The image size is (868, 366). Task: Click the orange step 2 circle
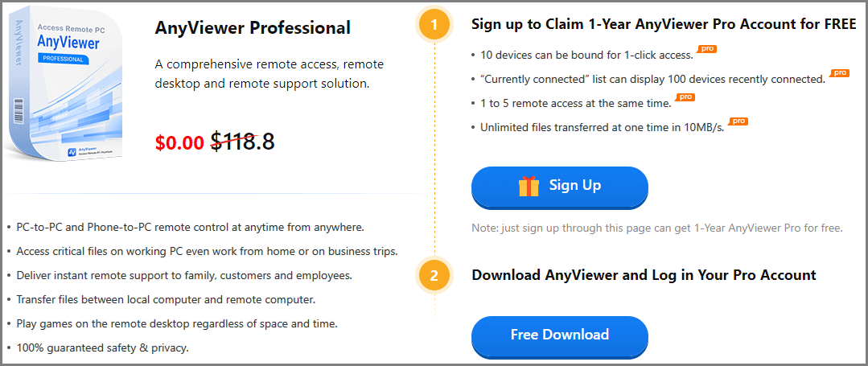pos(434,274)
